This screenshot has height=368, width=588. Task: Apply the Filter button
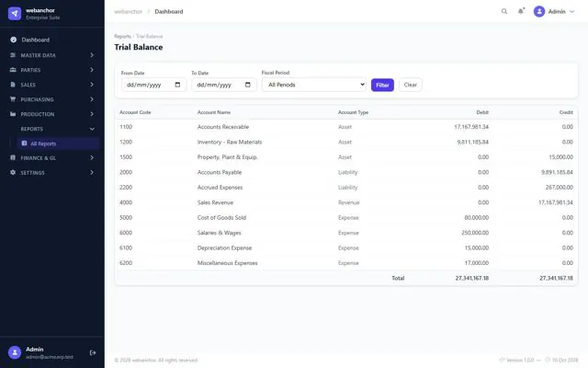click(382, 85)
